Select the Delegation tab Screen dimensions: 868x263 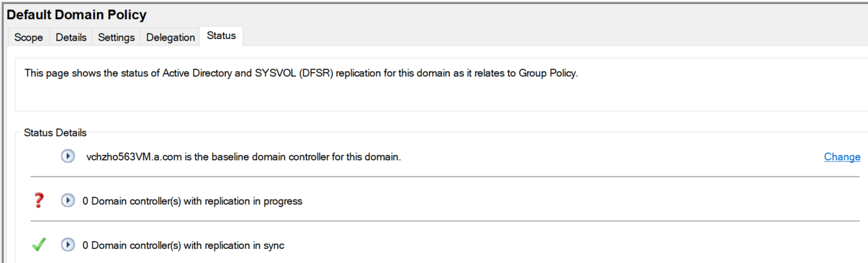(x=170, y=37)
